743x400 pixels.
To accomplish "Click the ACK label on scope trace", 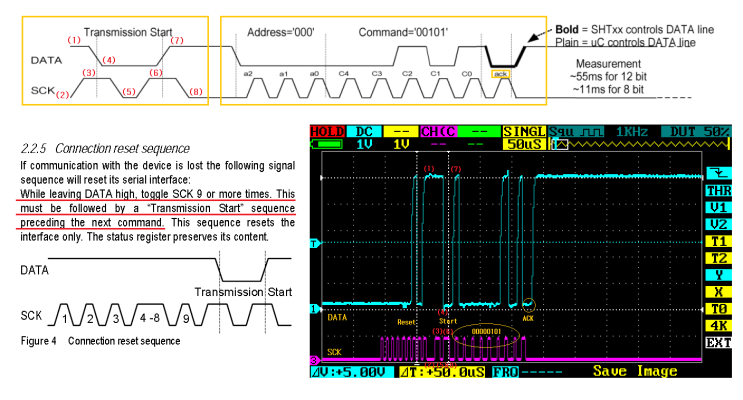I will coord(528,318).
